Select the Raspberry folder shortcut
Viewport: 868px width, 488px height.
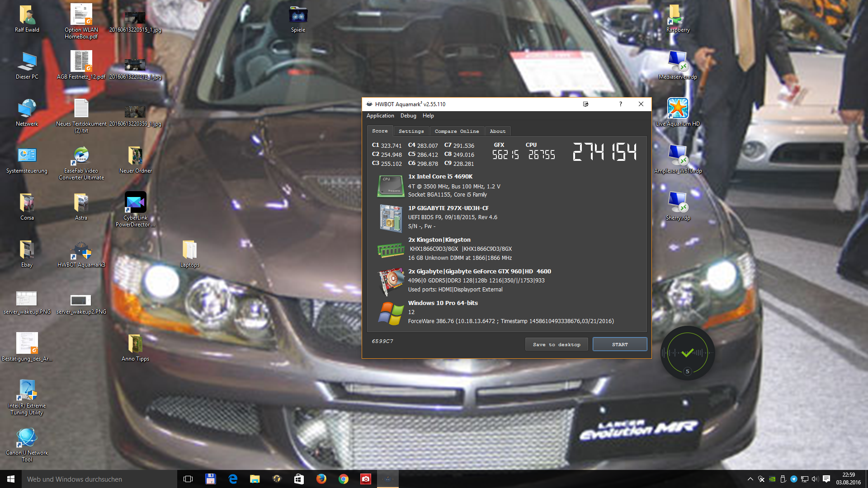pos(678,18)
